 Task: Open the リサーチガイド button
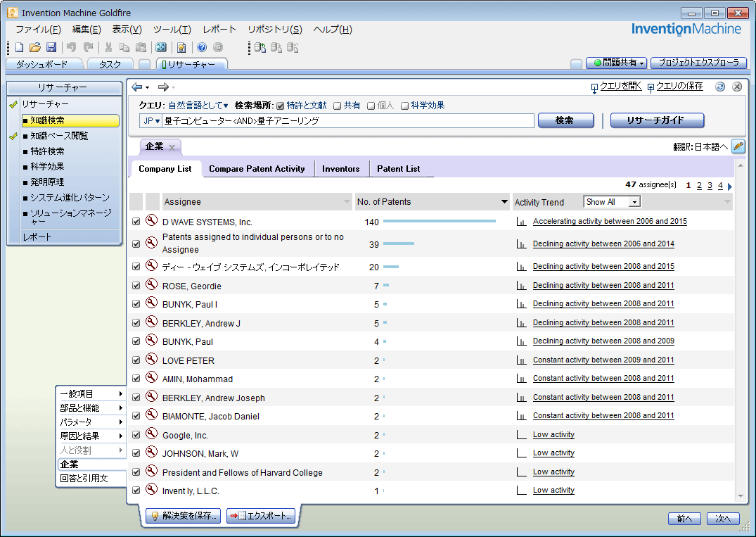click(x=657, y=120)
